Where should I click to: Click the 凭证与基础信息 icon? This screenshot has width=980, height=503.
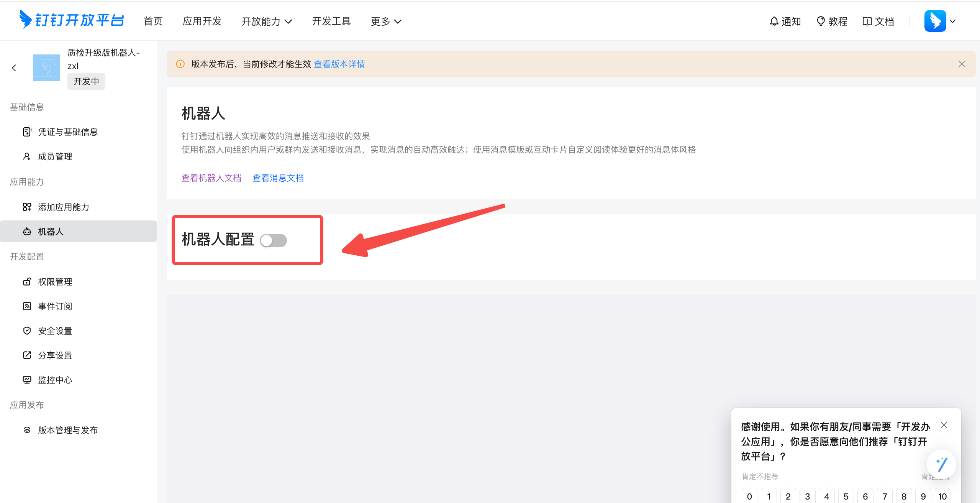click(x=27, y=132)
